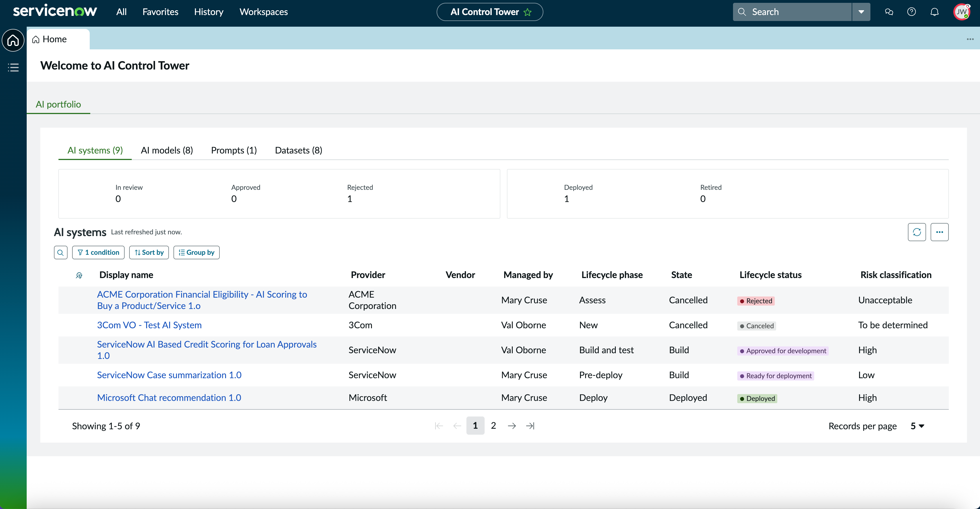980x509 pixels.
Task: Click the Risk classification column header
Action: [896, 275]
